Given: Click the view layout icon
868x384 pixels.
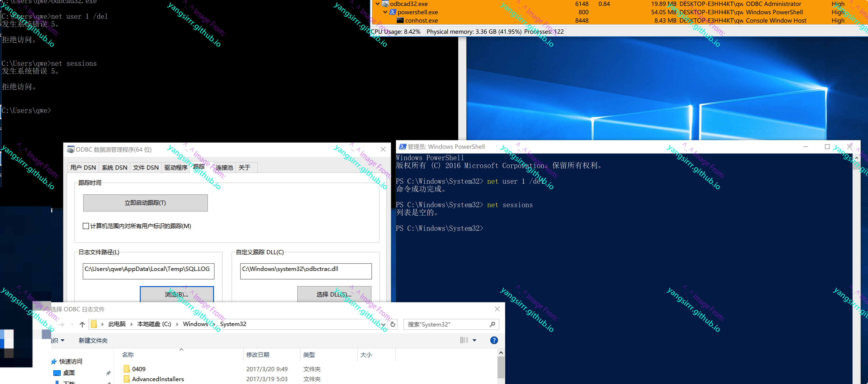Looking at the screenshot, I should [464, 340].
